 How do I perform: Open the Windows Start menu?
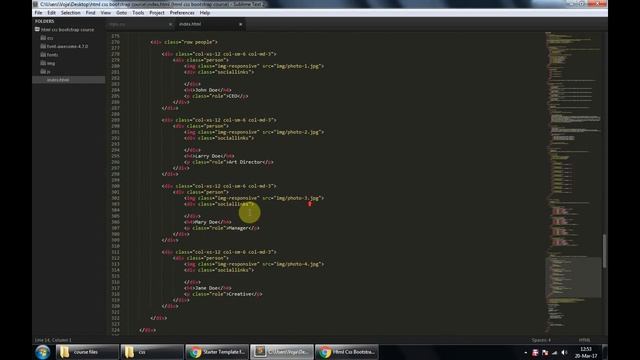point(42,352)
